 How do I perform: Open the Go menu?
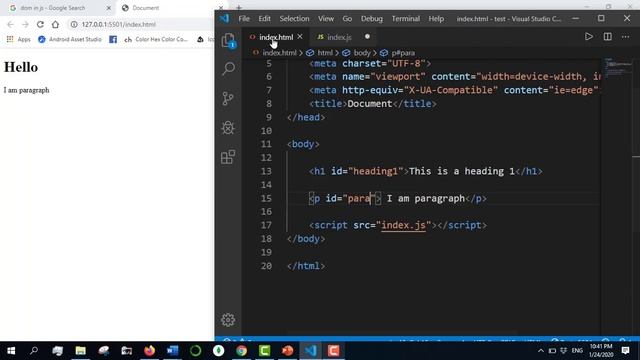click(x=347, y=19)
